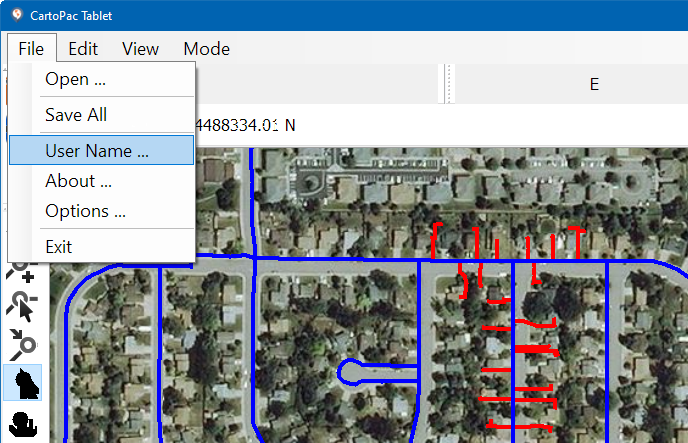Choose Options ... from the File menu
Image resolution: width=688 pixels, height=443 pixels.
coord(101,211)
